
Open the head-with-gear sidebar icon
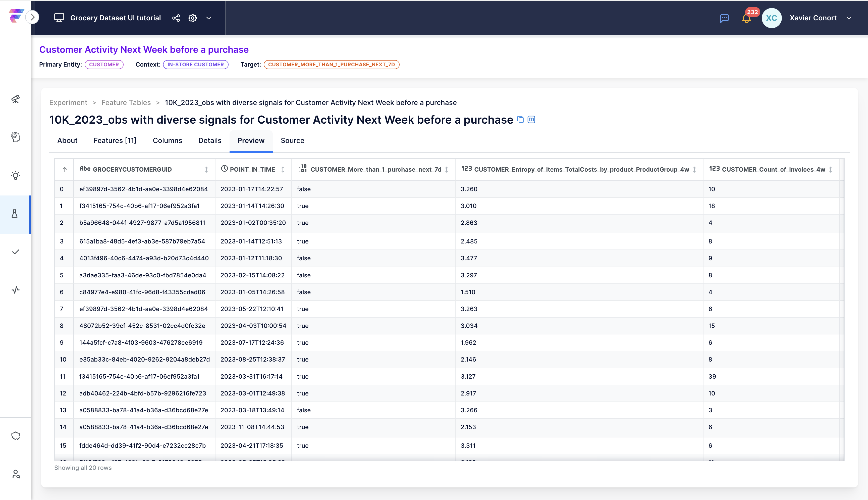click(x=15, y=137)
